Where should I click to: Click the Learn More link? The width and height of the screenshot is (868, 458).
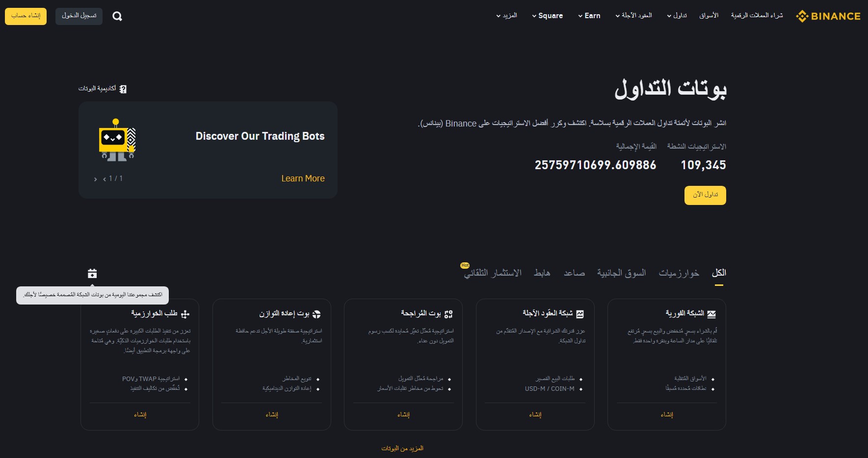303,178
